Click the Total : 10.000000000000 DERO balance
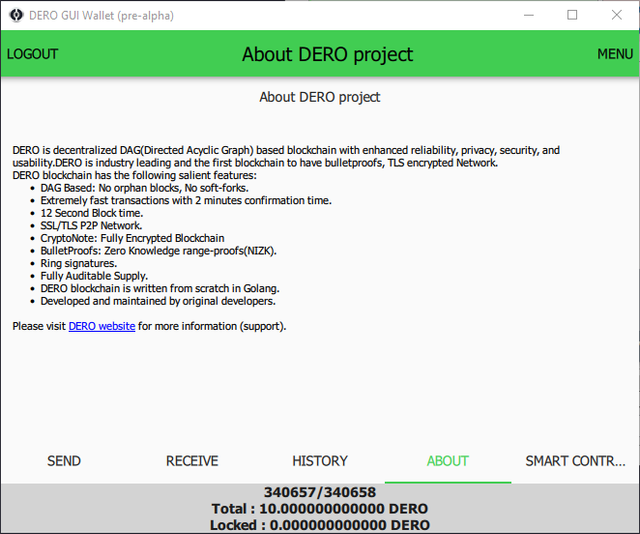This screenshot has width=640, height=534. 320,509
